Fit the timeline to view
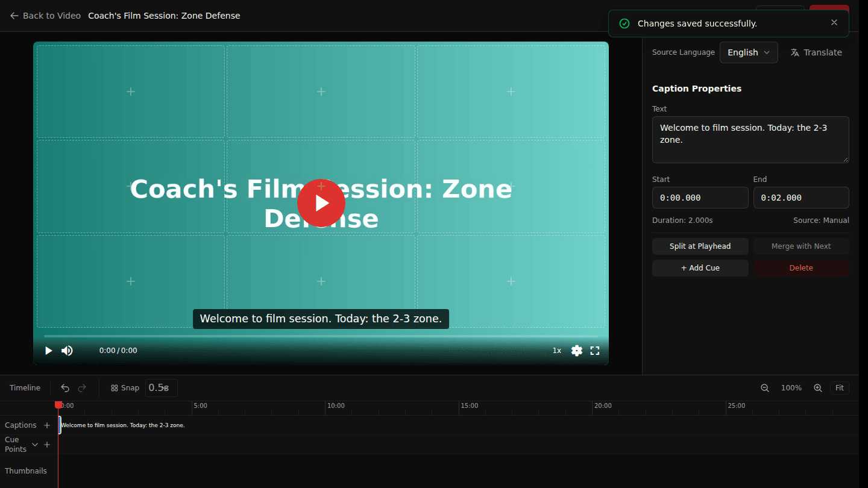The height and width of the screenshot is (488, 868). (840, 388)
